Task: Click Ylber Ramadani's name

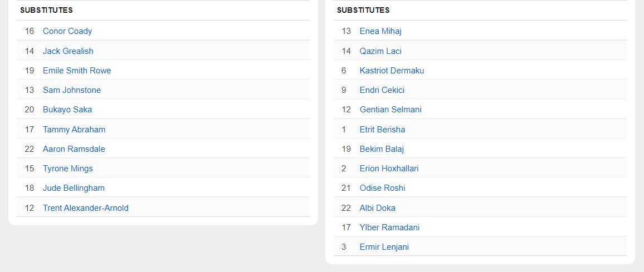Action: (389, 228)
